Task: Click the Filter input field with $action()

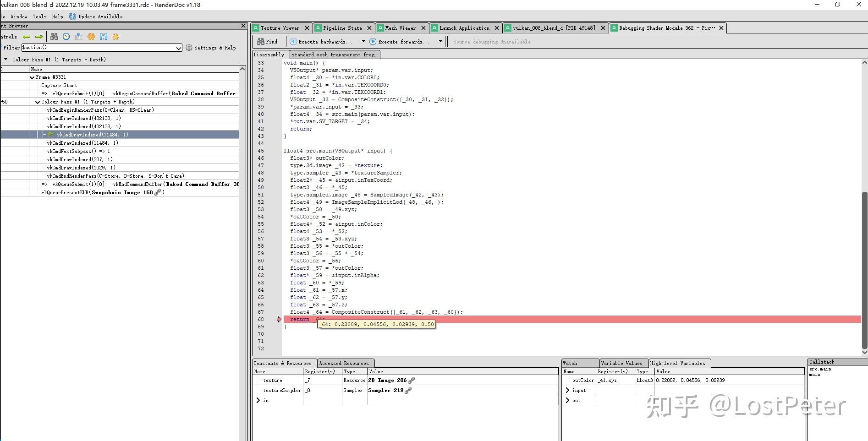Action: click(99, 48)
